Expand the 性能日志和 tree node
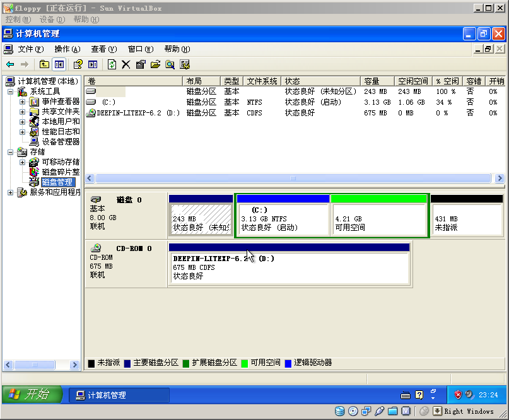 pyautogui.click(x=22, y=132)
